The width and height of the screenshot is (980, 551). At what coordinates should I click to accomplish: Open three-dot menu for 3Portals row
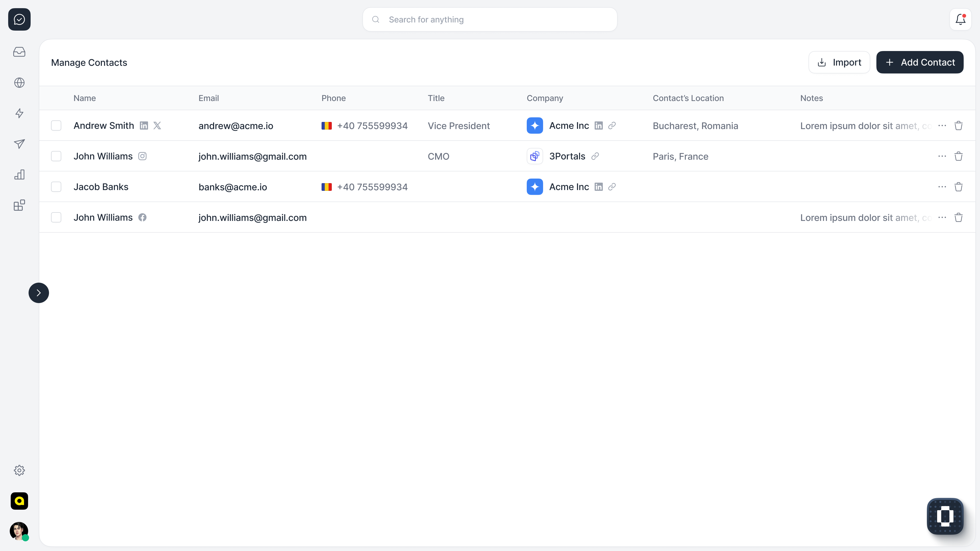pos(942,156)
